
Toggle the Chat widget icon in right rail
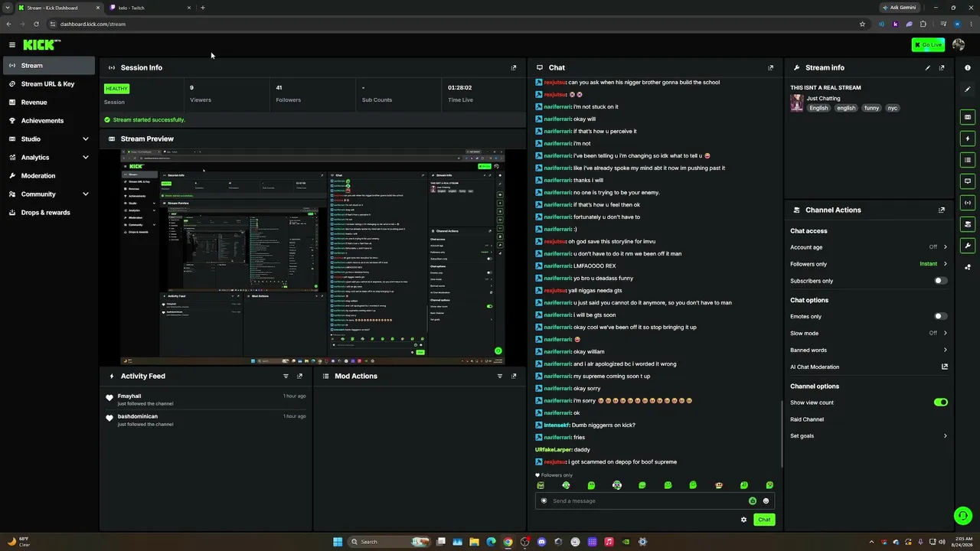coord(968,181)
